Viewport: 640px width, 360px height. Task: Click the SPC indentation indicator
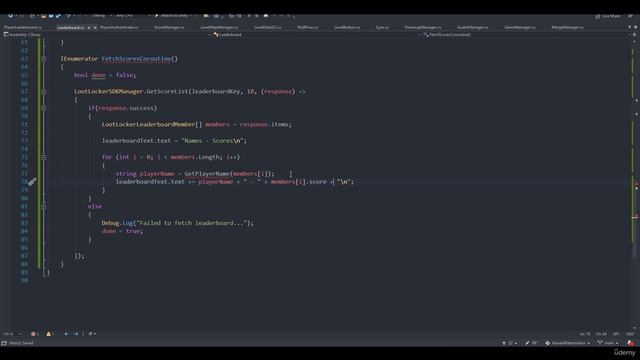click(616, 334)
